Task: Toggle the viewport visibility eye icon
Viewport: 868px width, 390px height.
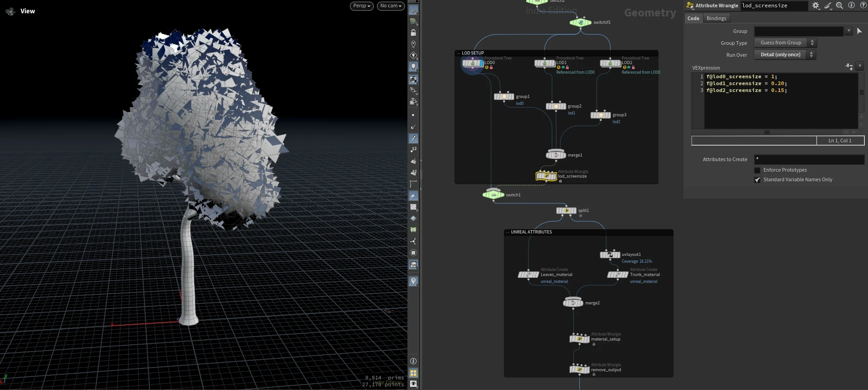Action: [413, 384]
